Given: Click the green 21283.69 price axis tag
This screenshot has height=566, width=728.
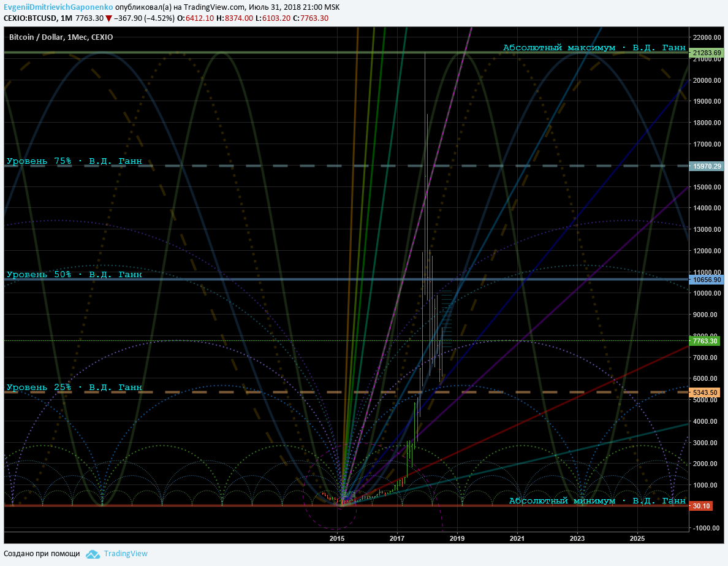Looking at the screenshot, I should coord(706,53).
